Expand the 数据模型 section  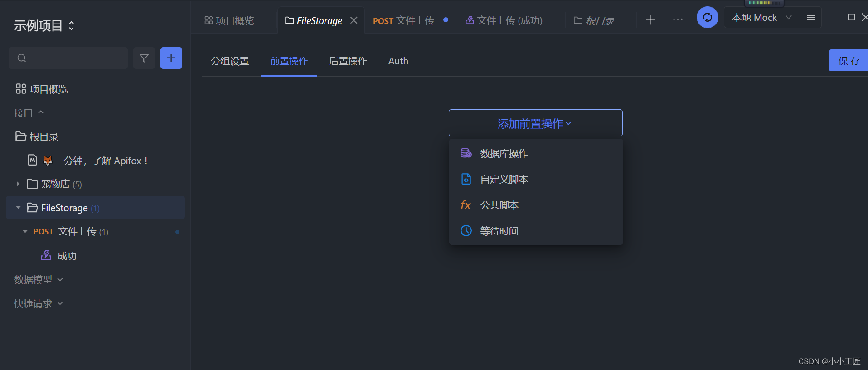point(38,280)
